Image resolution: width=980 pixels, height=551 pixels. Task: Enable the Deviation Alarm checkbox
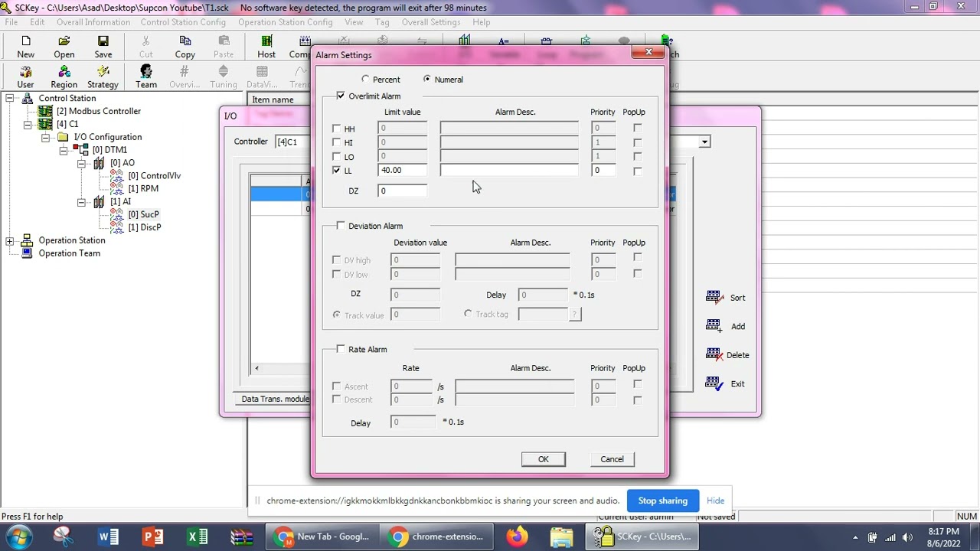coord(341,226)
